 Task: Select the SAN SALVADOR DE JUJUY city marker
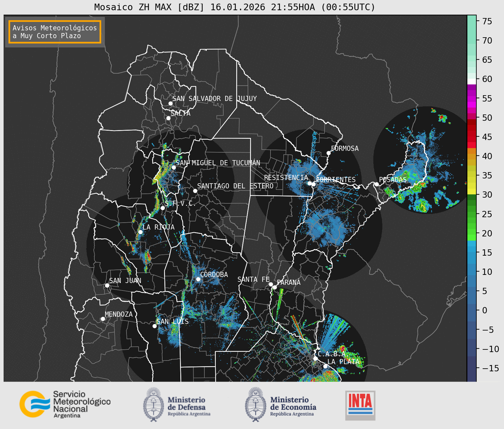click(170, 103)
